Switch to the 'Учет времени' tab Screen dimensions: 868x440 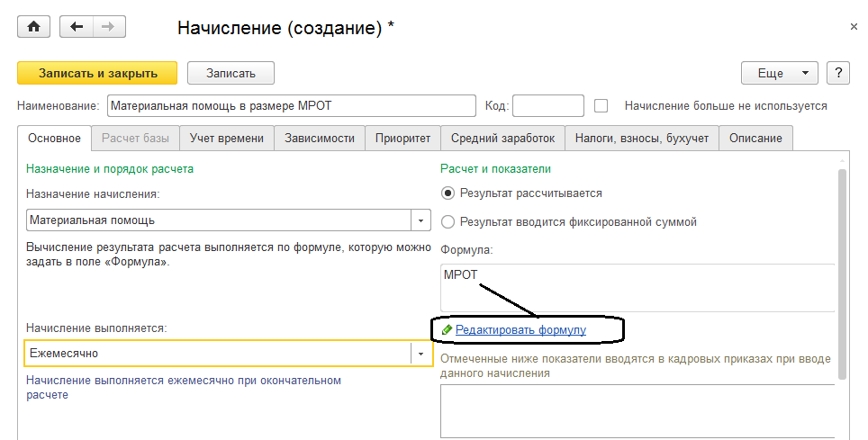(x=226, y=138)
